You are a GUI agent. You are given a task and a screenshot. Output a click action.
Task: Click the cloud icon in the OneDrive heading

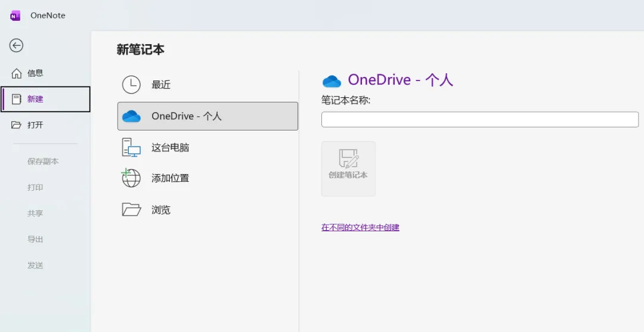(332, 80)
